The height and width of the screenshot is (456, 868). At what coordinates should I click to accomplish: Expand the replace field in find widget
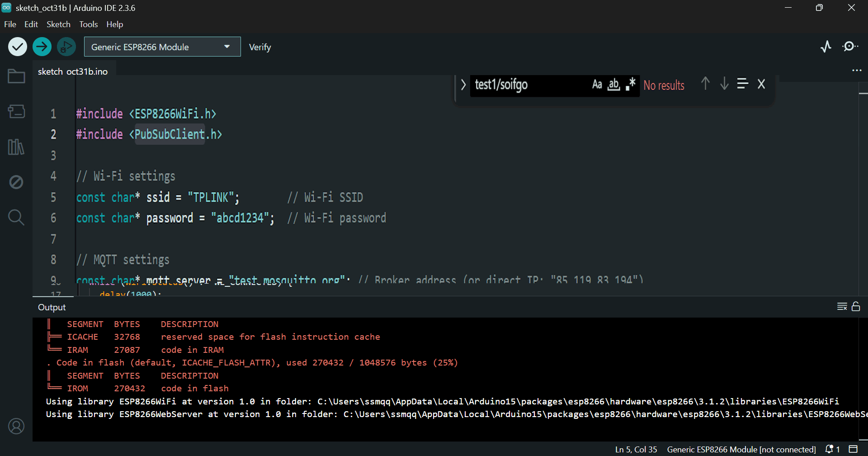tap(463, 85)
